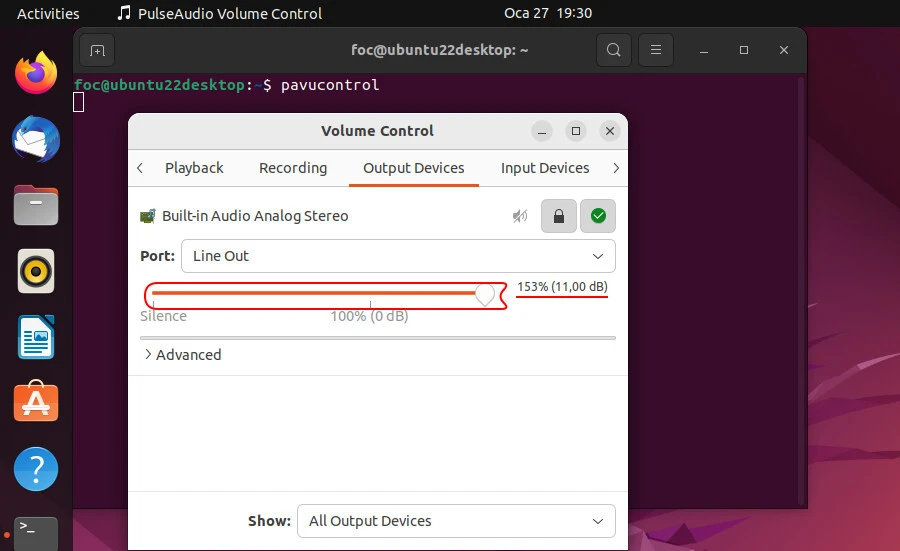Select the Output Devices tab

tap(414, 168)
